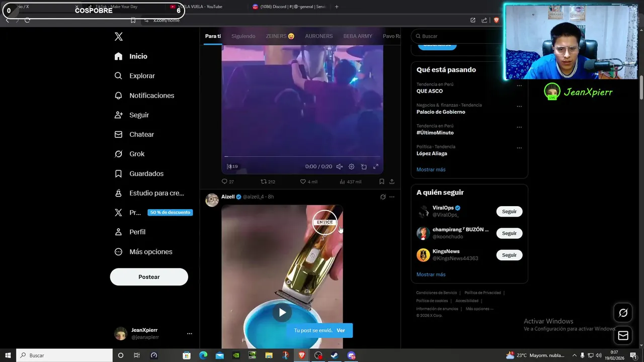Click the Aizell author name
644x362 pixels.
tap(228, 197)
